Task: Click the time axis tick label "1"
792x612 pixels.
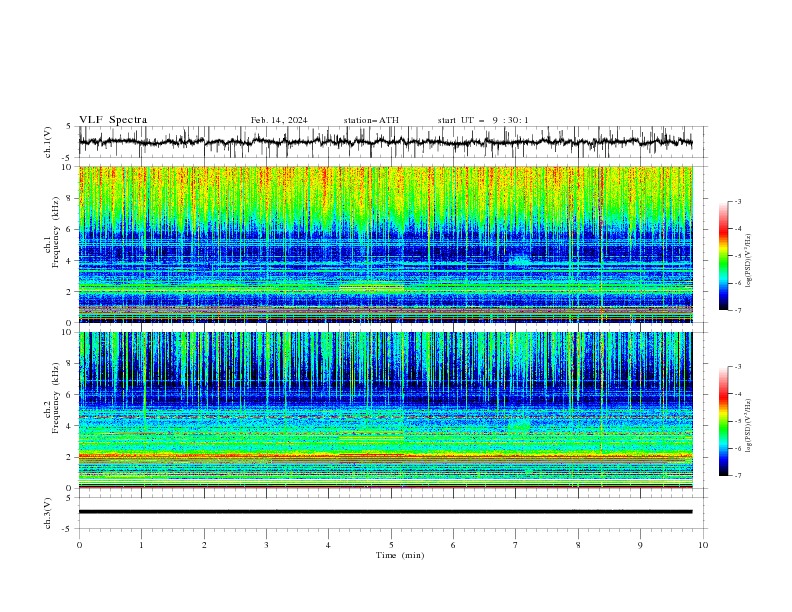Action: (x=141, y=545)
